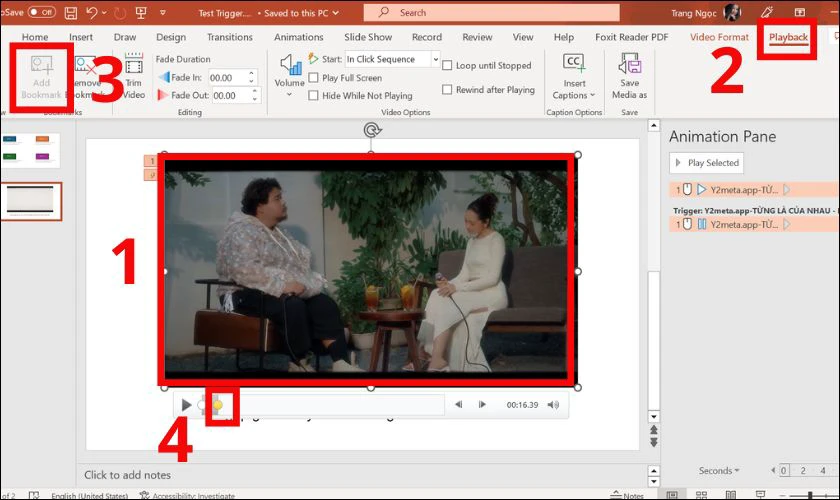
Task: Move forward 0.25 seconds button
Action: (x=482, y=405)
